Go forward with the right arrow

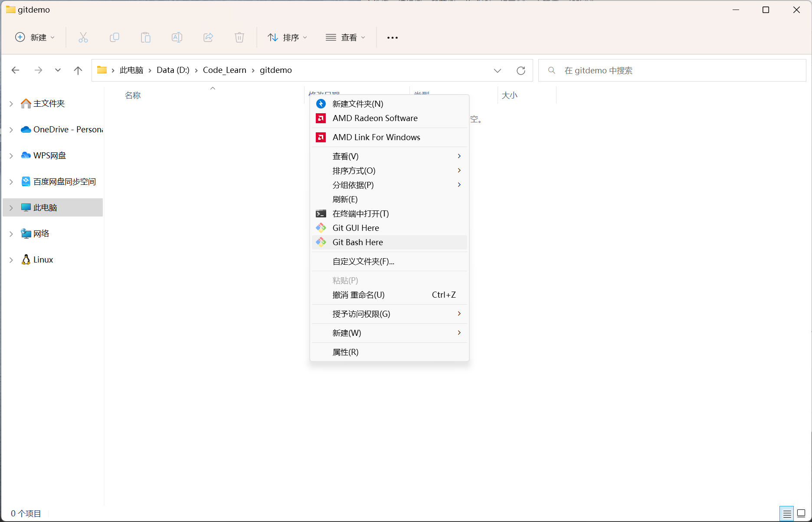(38, 70)
